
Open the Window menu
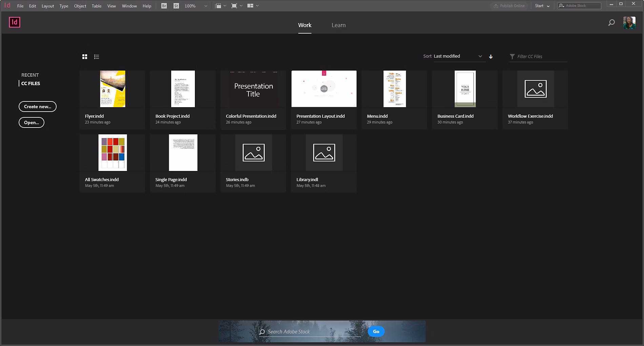pyautogui.click(x=129, y=6)
